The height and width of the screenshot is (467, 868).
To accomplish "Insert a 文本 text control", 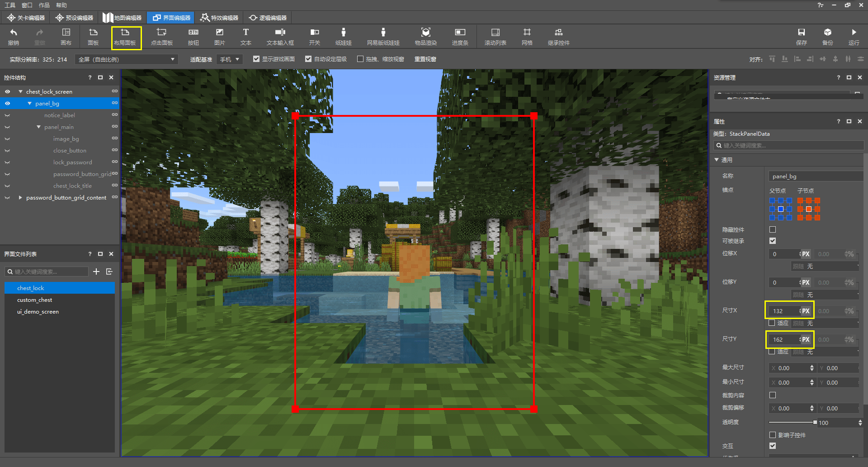I will (x=246, y=37).
